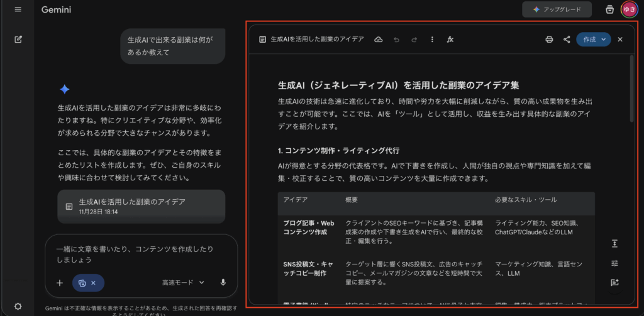Undo the last canvas edit

[396, 39]
